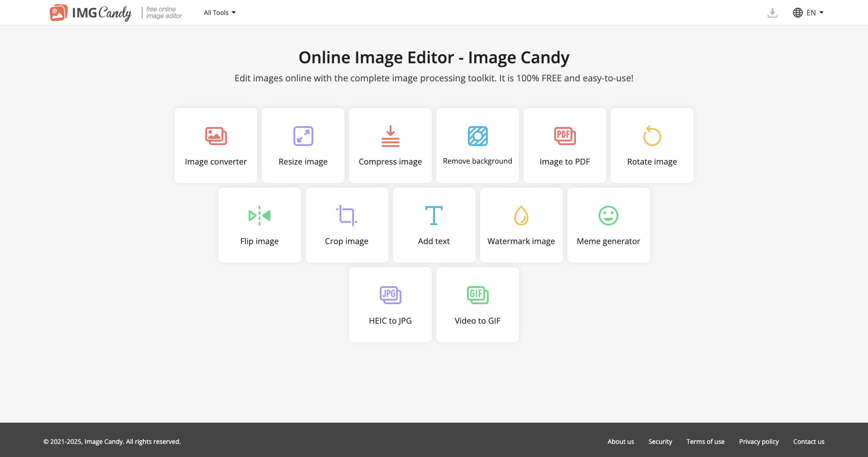This screenshot has height=457, width=868.
Task: Open the Add text T icon
Action: [434, 216]
